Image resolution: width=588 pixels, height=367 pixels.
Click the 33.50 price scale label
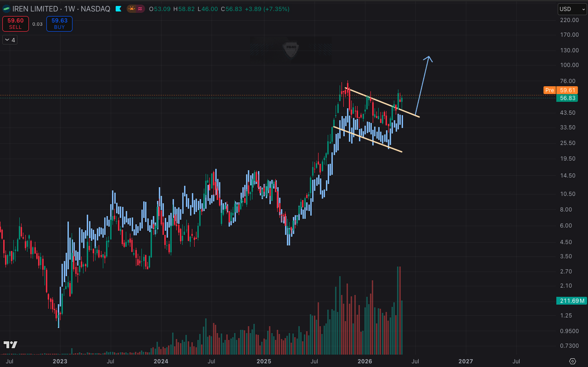click(x=568, y=127)
